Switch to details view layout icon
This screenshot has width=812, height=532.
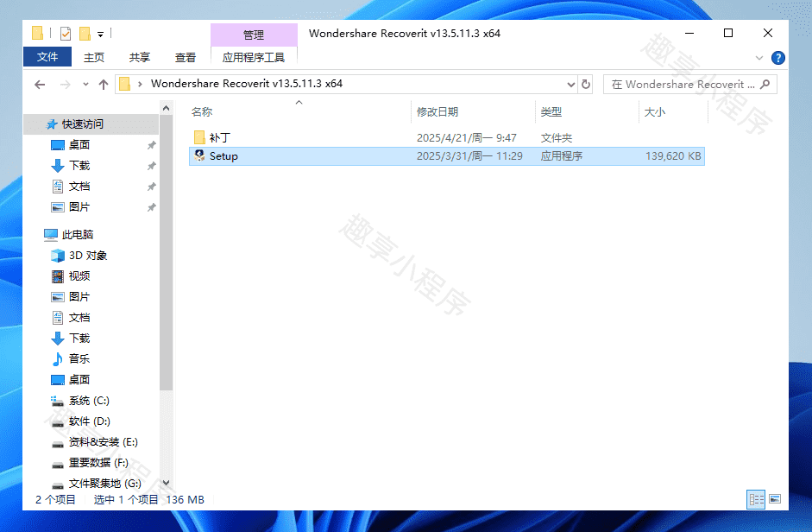pos(756,499)
